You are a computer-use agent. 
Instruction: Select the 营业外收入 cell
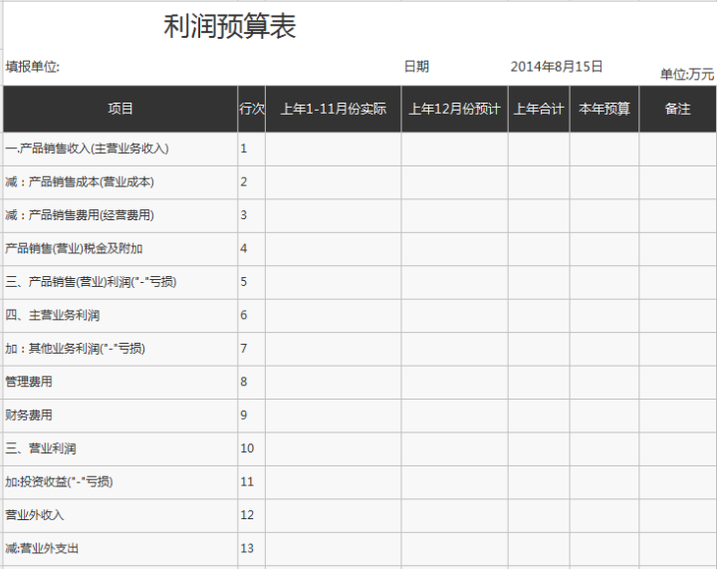(120, 515)
